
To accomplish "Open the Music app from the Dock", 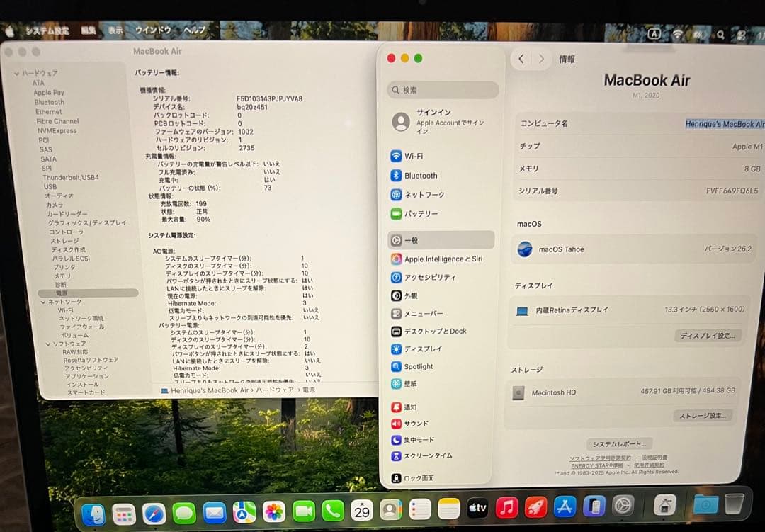I will pos(507,509).
